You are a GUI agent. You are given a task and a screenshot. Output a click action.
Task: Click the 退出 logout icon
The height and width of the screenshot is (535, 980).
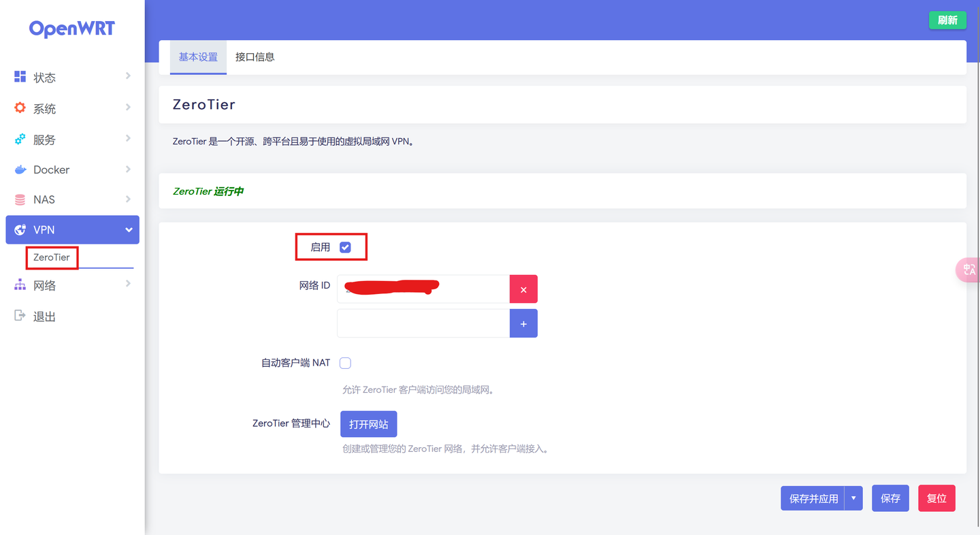pyautogui.click(x=19, y=315)
